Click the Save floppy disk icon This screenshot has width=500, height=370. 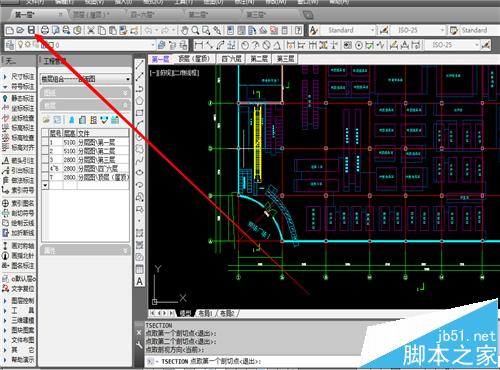31,30
